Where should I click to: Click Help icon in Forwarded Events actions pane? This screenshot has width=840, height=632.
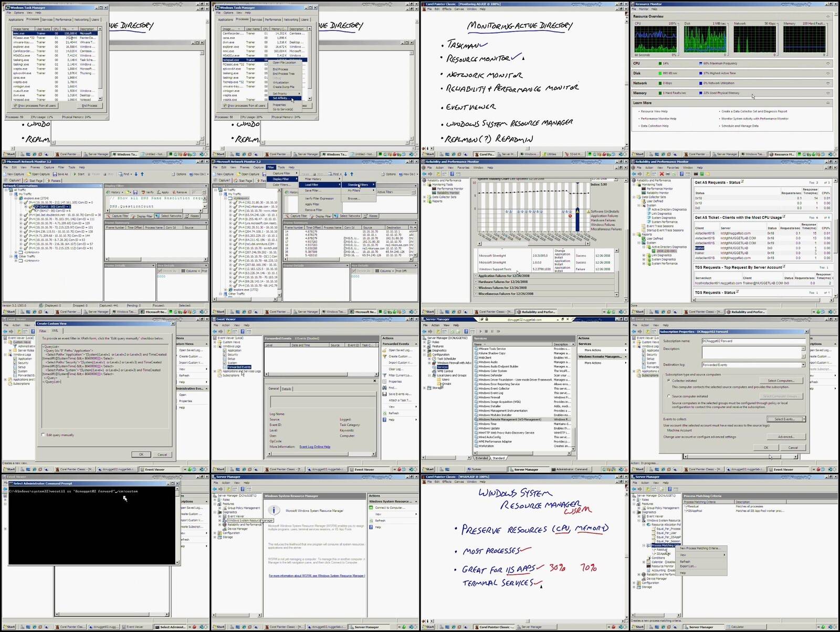coord(385,419)
